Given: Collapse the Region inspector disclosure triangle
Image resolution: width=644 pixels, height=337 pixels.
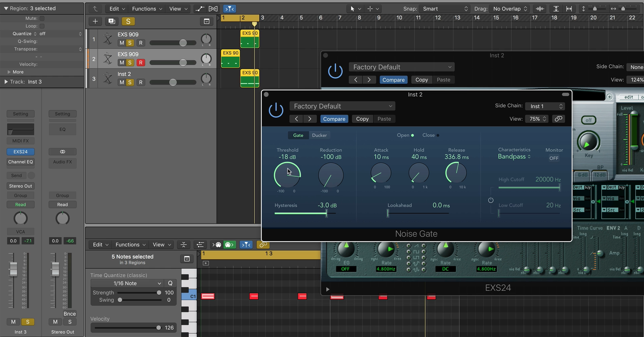Looking at the screenshot, I should coord(6,8).
